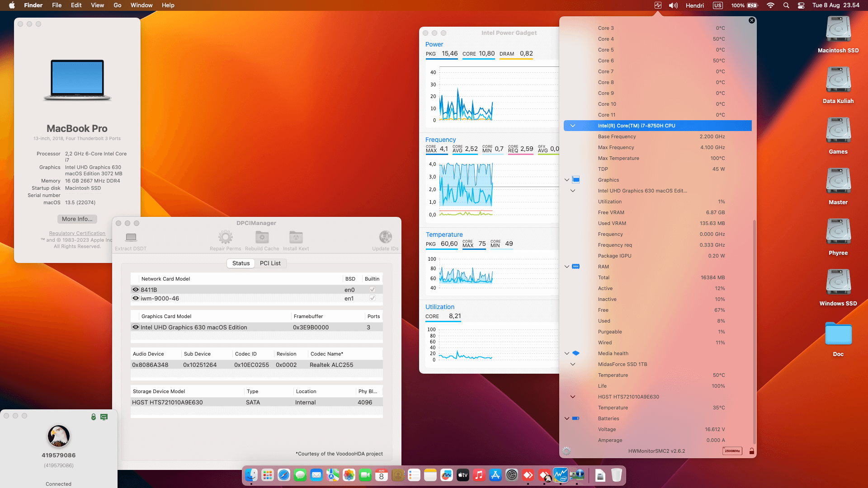
Task: Switch to PCI List tab
Action: coord(270,263)
